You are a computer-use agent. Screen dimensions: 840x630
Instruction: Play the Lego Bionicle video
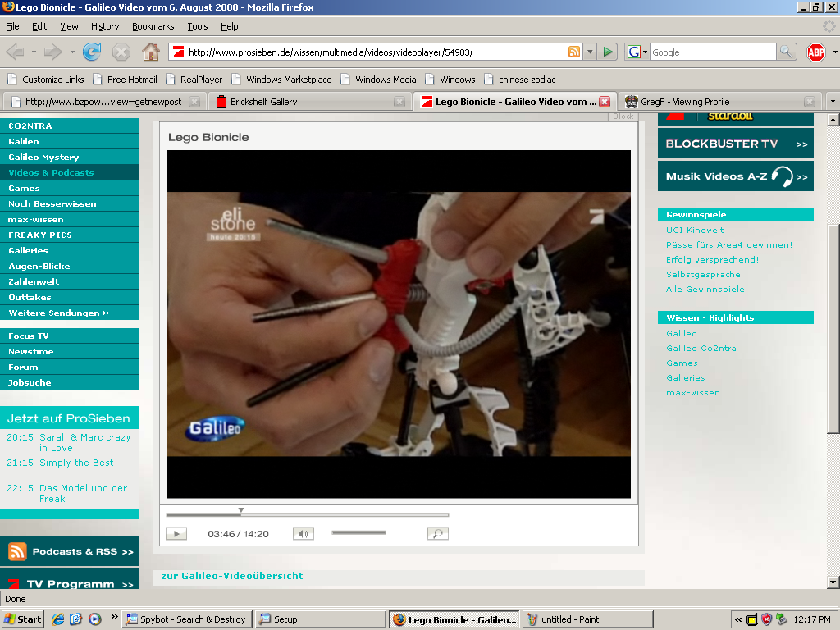(x=176, y=533)
